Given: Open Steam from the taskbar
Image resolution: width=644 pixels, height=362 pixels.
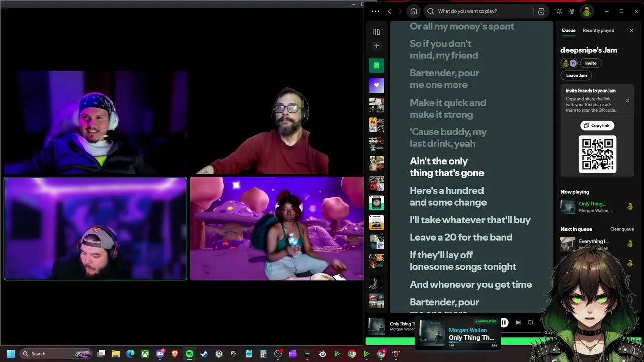Looking at the screenshot, I should click(204, 354).
